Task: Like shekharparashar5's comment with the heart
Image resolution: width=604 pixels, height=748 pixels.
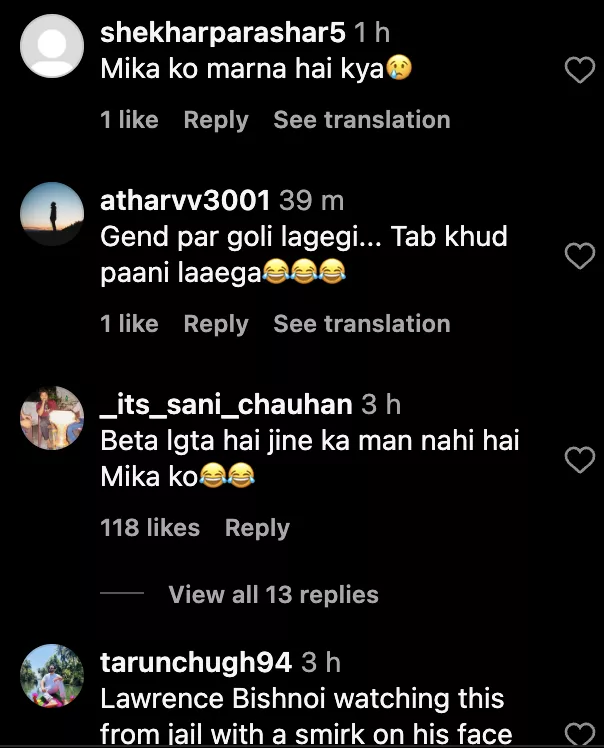Action: pyautogui.click(x=580, y=70)
